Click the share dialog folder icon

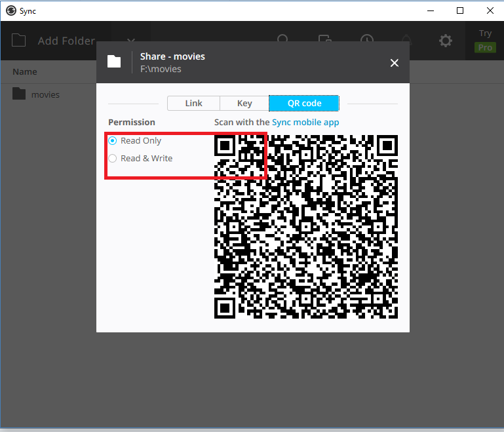(114, 62)
